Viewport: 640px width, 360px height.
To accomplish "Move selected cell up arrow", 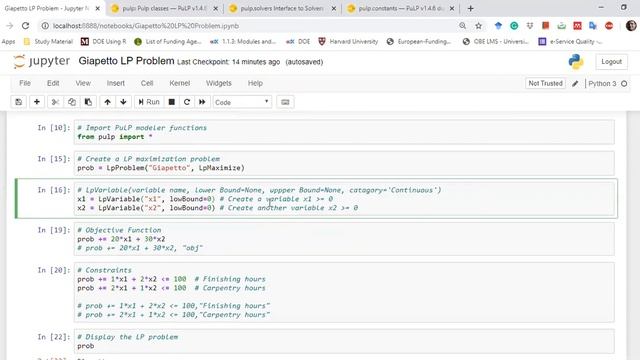I will 107,102.
